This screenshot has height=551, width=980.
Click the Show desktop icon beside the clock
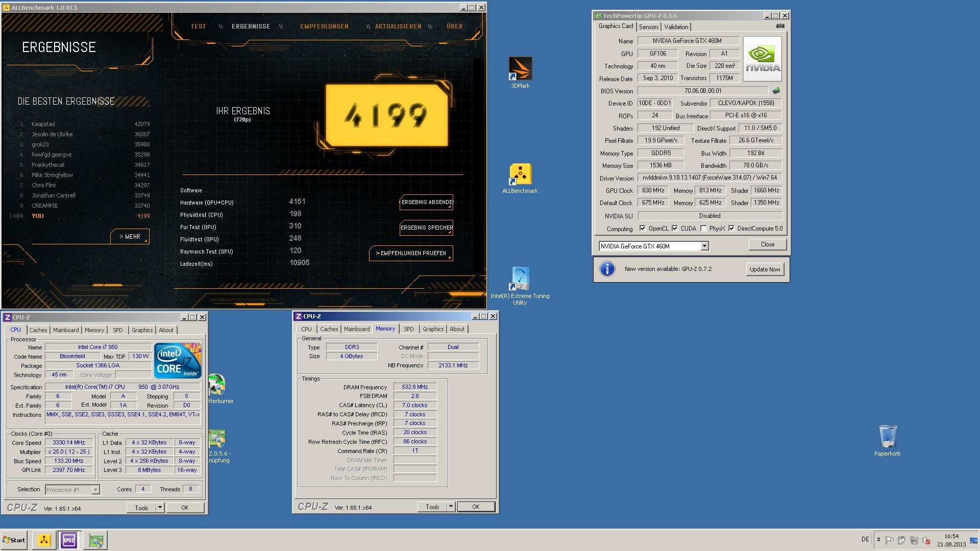[974, 540]
